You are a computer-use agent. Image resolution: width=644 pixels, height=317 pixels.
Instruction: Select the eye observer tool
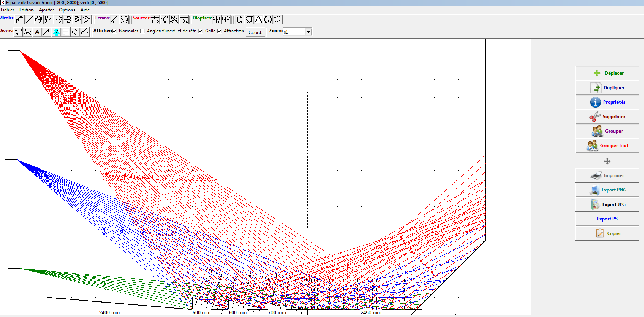pos(75,32)
